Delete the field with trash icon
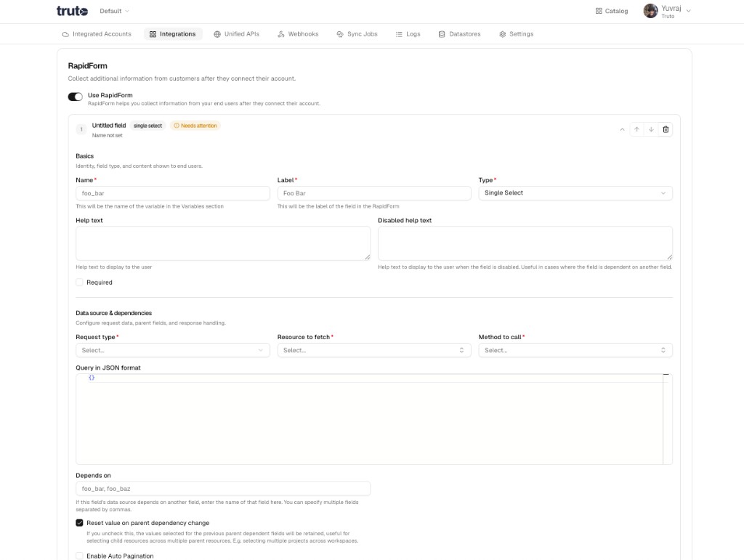Viewport: 744px width, 560px height. [666, 129]
